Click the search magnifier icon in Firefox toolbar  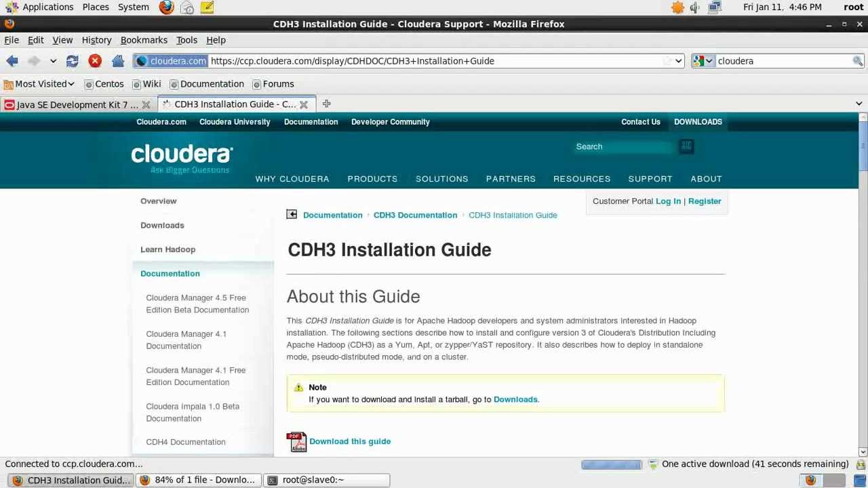pos(858,61)
